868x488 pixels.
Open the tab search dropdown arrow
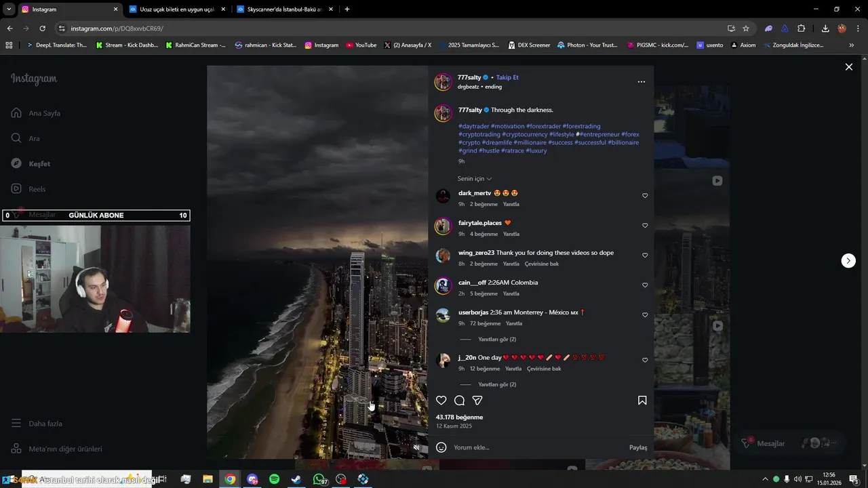(9, 9)
